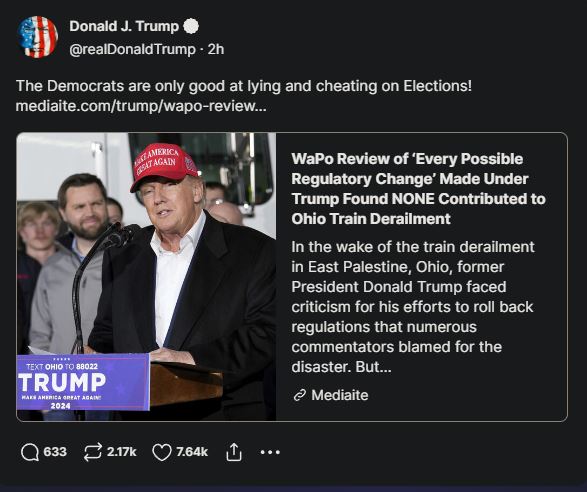Open the article preview photo thumbnail
The image size is (587, 492).
(146, 277)
